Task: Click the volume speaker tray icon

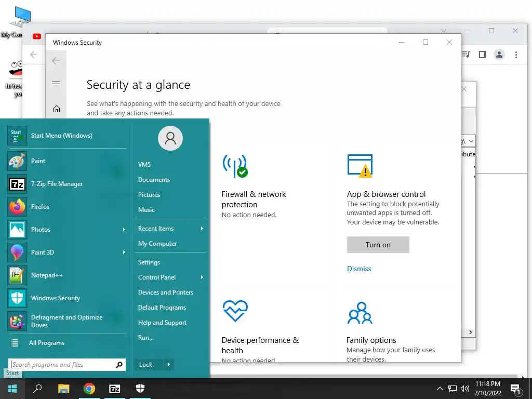Action: pos(465,389)
